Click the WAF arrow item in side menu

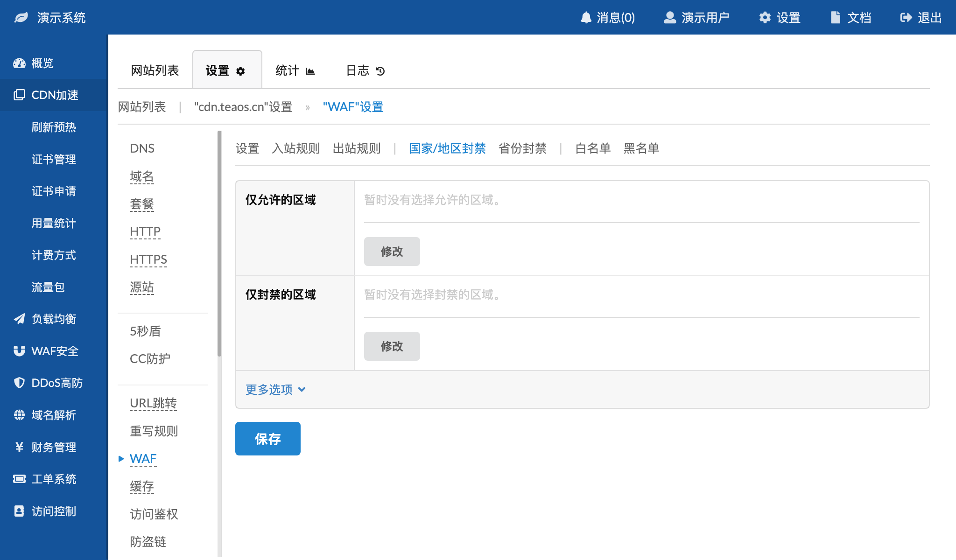(x=143, y=459)
